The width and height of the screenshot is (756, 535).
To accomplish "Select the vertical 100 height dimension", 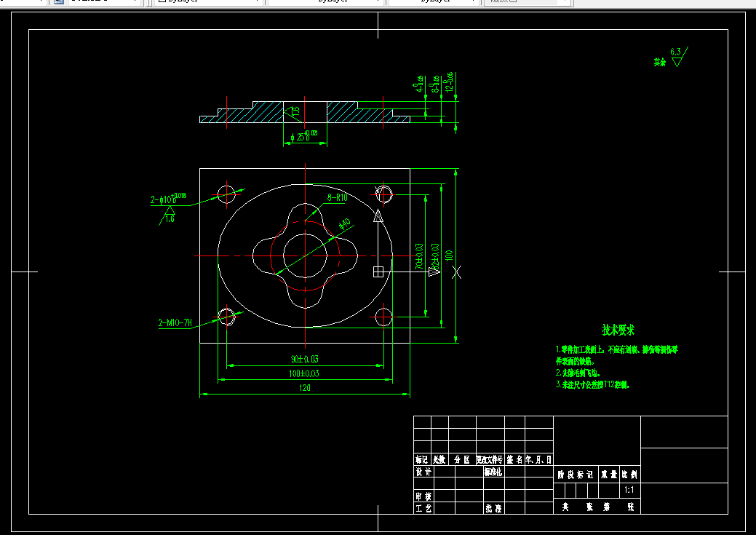I will coord(449,255).
